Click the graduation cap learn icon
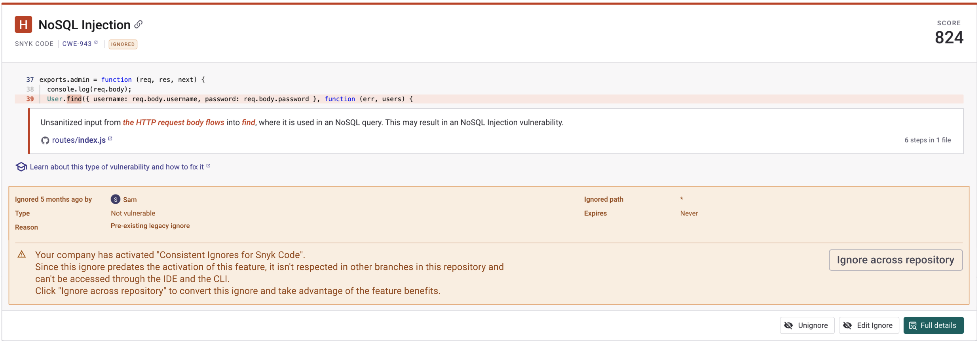Image resolution: width=980 pixels, height=344 pixels. (21, 167)
